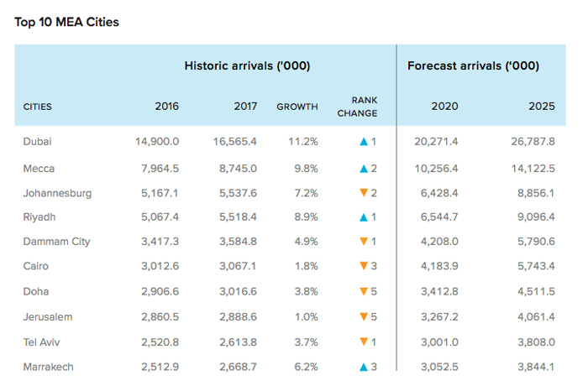This screenshot has width=588, height=386.
Task: Click Johannesburg's growth value 7.2%
Action: pos(306,193)
